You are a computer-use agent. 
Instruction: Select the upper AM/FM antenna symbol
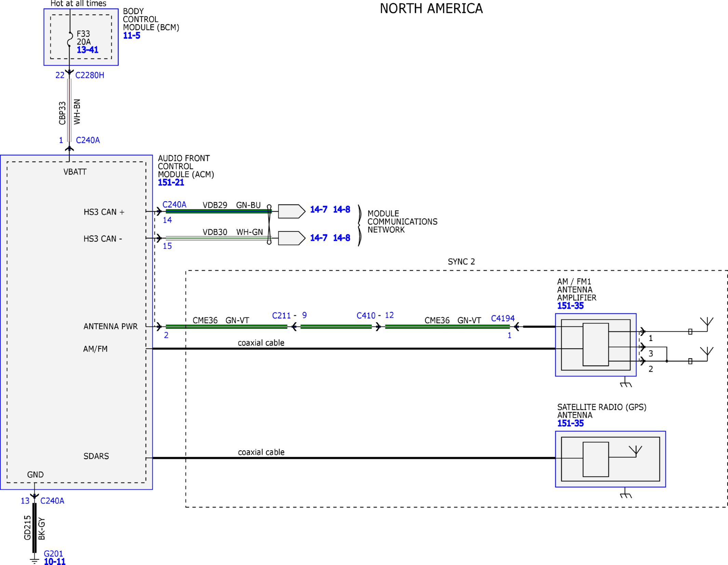707,324
